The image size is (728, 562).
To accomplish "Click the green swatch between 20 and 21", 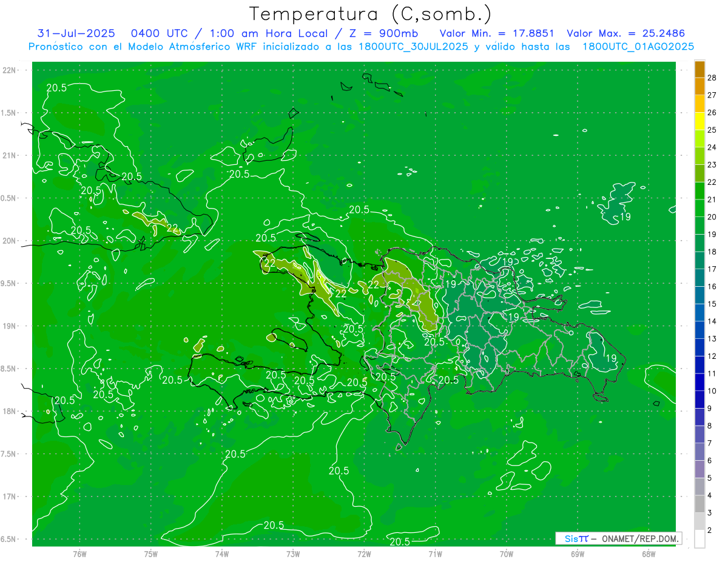I will pyautogui.click(x=699, y=208).
